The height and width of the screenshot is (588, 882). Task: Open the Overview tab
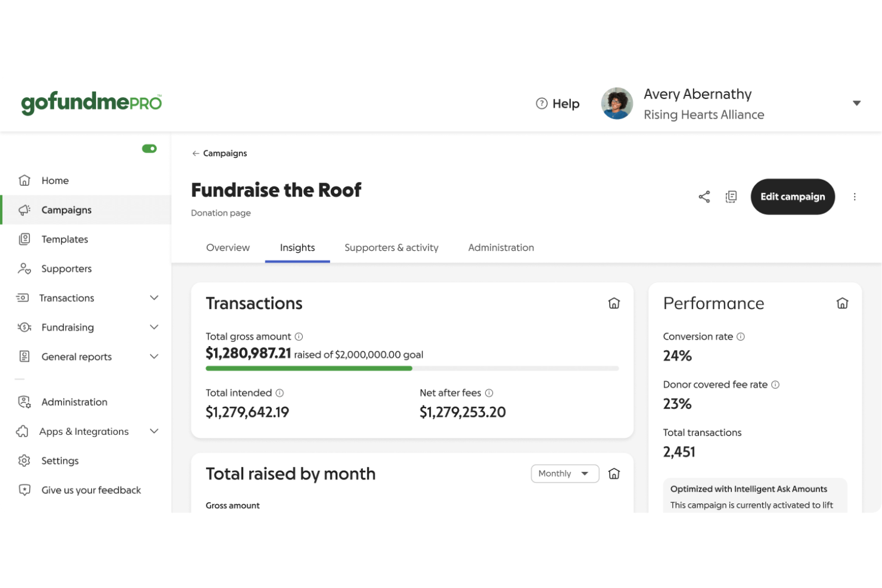click(228, 247)
